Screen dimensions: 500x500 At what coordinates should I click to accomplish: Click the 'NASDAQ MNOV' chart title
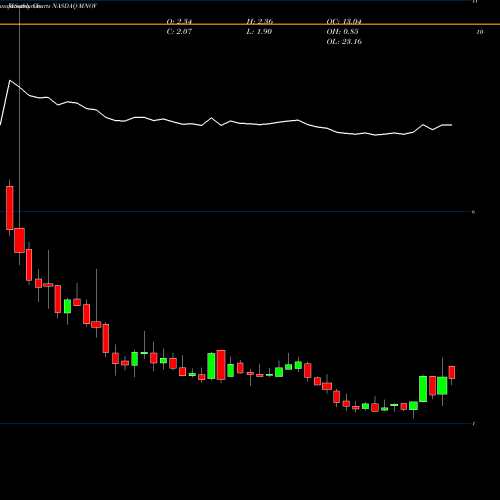(75, 6)
